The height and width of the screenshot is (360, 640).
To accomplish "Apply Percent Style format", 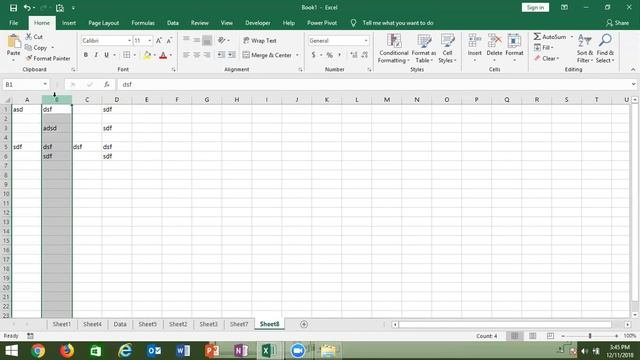I will pyautogui.click(x=329, y=55).
